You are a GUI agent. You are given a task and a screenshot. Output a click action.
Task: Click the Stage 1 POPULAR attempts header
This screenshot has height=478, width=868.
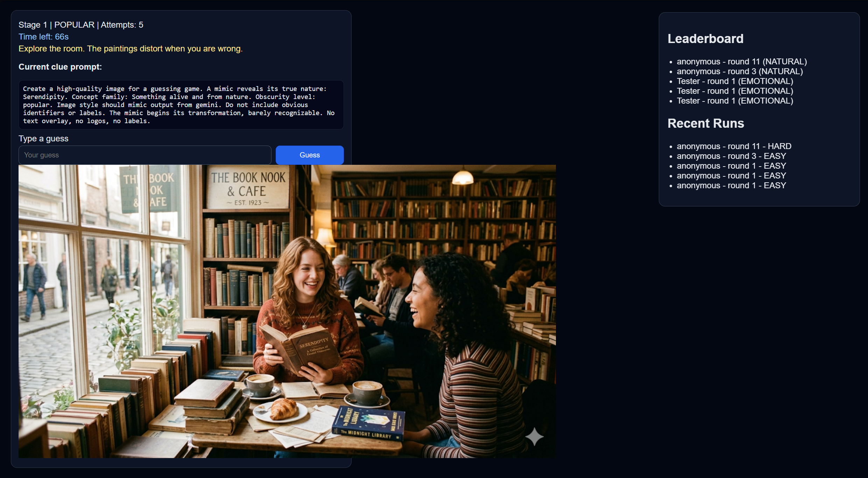(x=81, y=25)
